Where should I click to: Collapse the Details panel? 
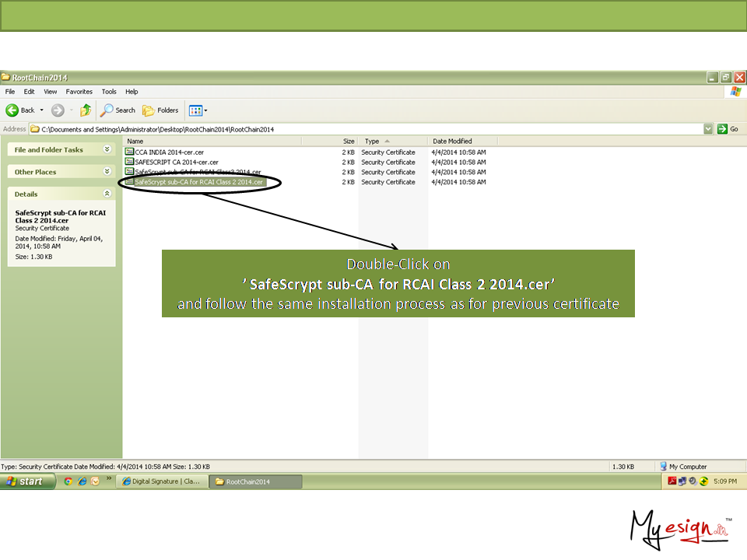click(107, 194)
